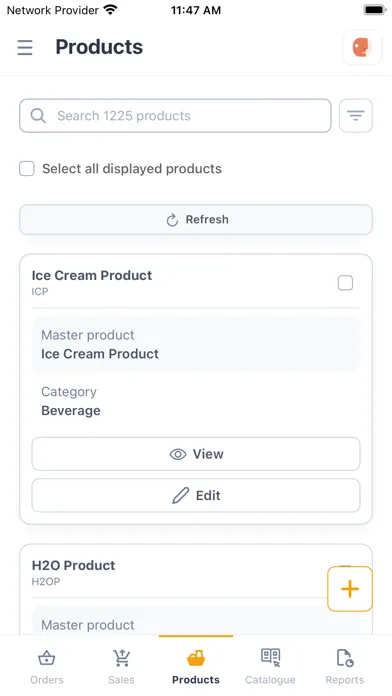The width and height of the screenshot is (392, 696).
Task: Tap the plus add product button
Action: (x=350, y=589)
